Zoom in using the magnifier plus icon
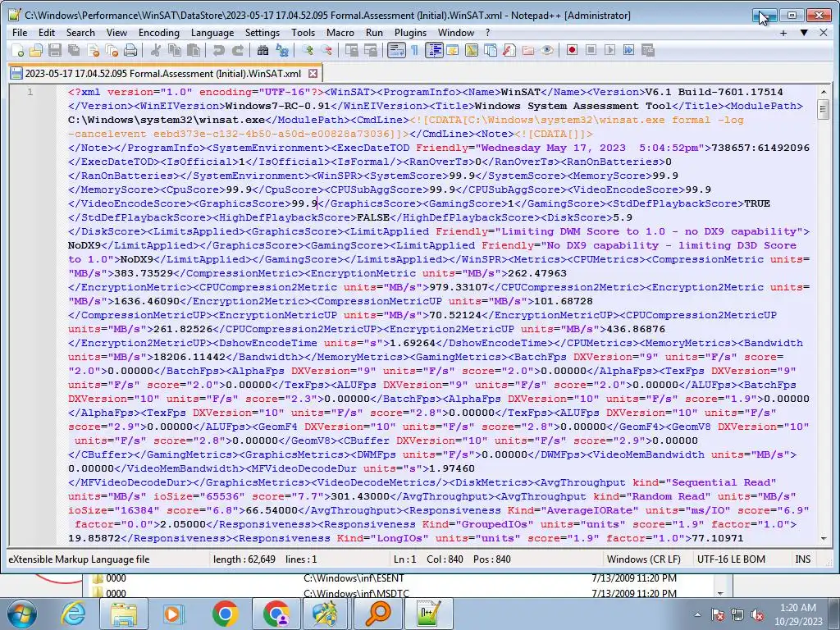Image resolution: width=840 pixels, height=630 pixels. coord(307,50)
